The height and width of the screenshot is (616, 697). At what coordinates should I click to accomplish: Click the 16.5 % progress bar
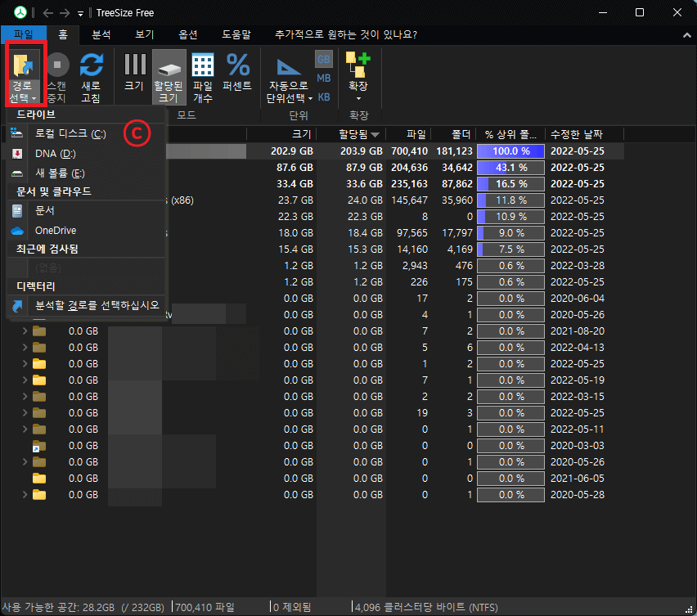[510, 184]
